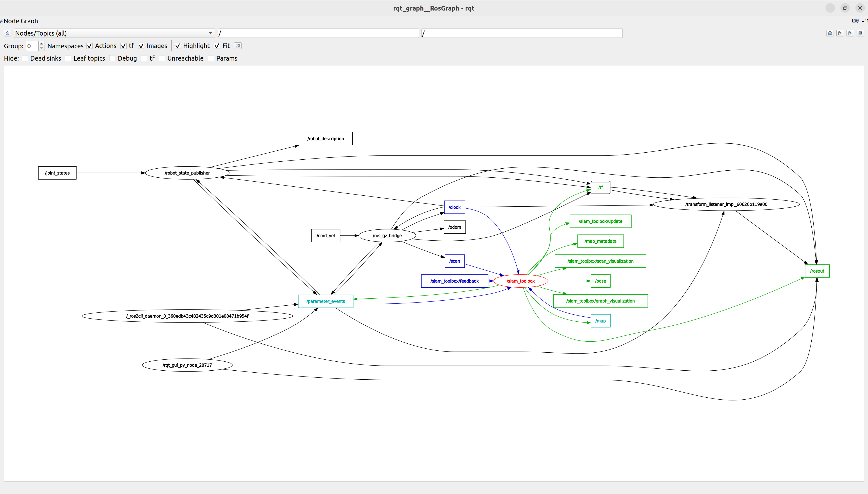Select the /joint_states topic box
The image size is (868, 494).
click(57, 173)
